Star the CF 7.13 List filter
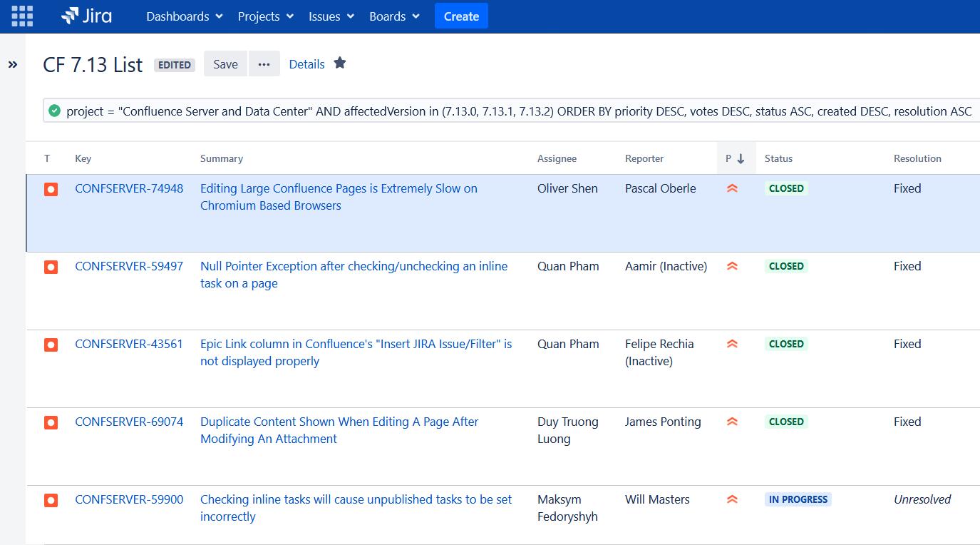 (340, 63)
